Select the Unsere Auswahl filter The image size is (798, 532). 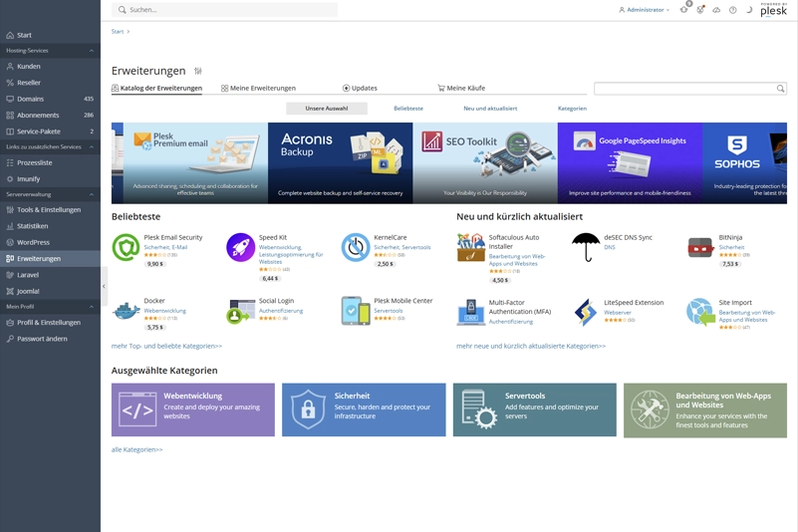[326, 109]
